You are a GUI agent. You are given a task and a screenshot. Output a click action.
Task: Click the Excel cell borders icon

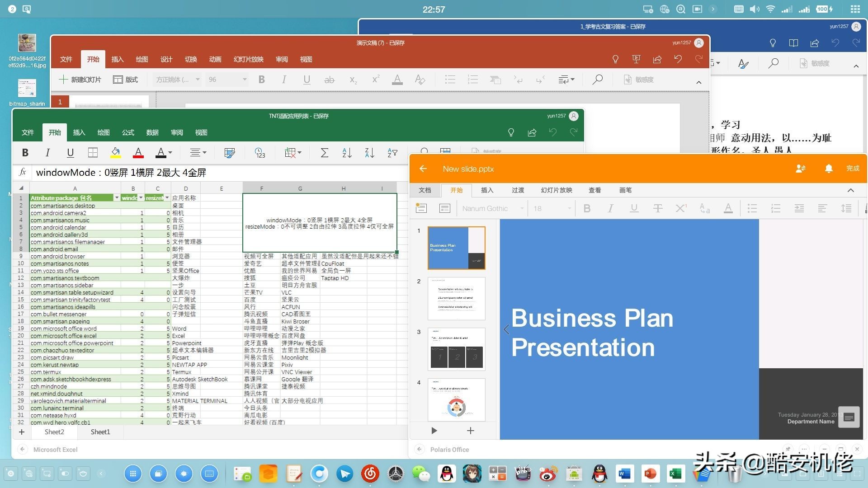[93, 153]
